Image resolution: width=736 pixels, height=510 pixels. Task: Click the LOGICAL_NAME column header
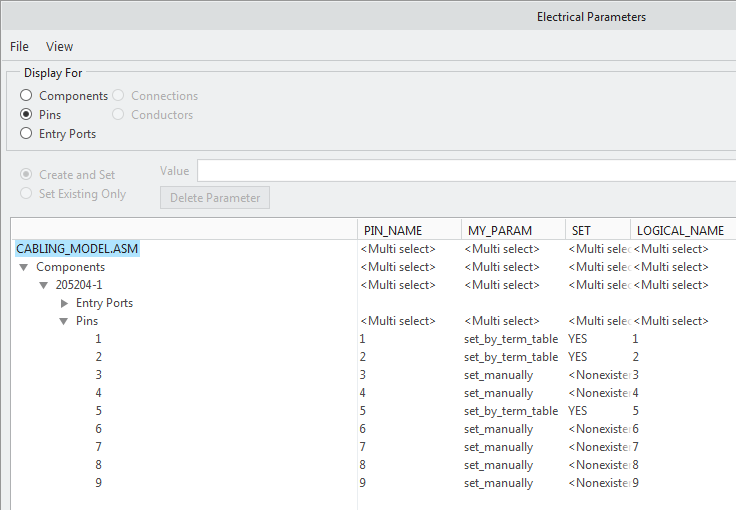[680, 230]
